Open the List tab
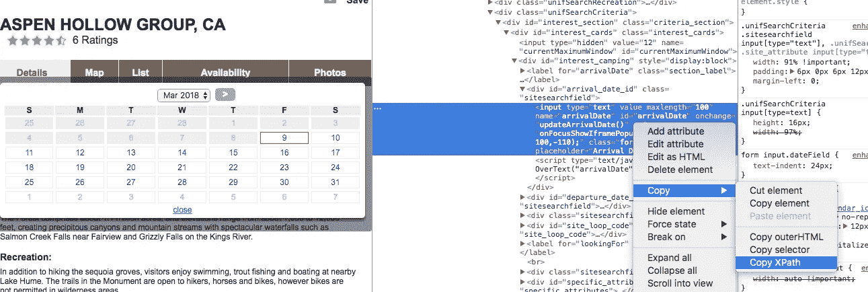This screenshot has width=868, height=292. (141, 73)
